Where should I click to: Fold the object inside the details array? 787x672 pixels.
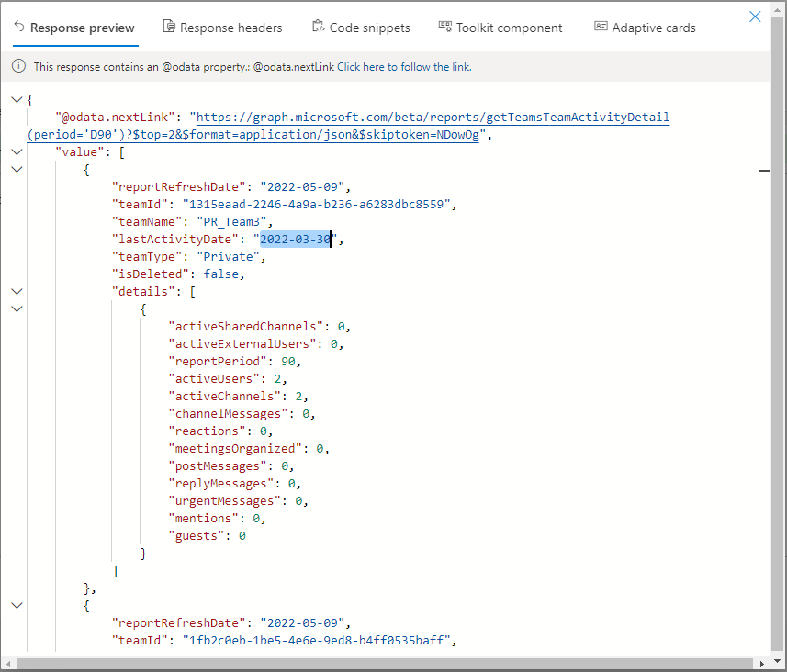coord(17,308)
